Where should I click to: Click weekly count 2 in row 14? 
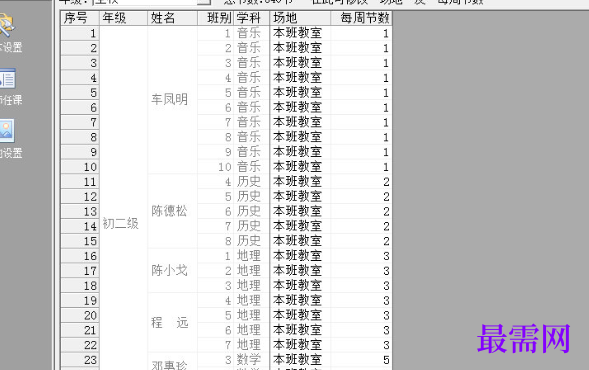[361, 226]
